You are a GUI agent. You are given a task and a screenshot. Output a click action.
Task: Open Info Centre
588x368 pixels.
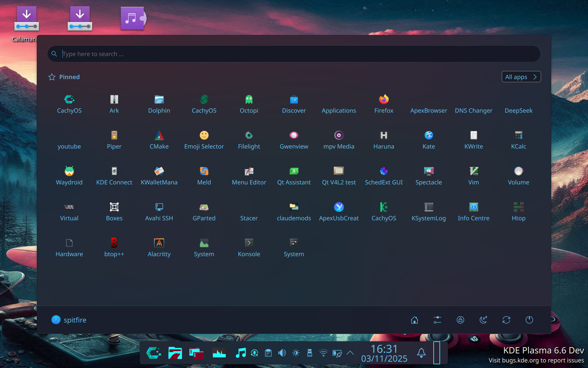pyautogui.click(x=473, y=212)
